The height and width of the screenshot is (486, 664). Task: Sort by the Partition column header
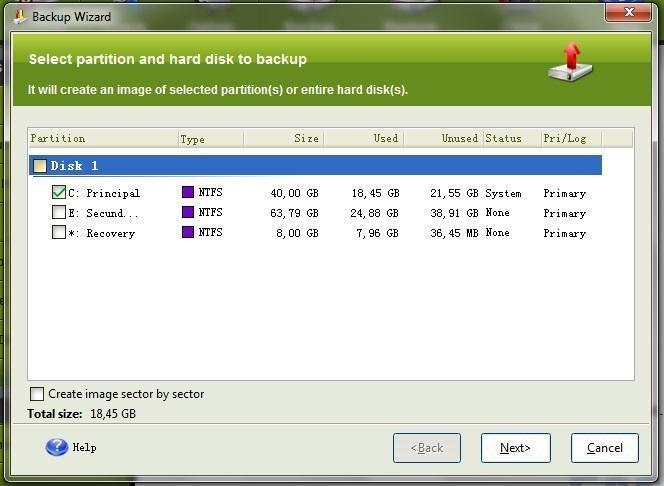tap(103, 138)
